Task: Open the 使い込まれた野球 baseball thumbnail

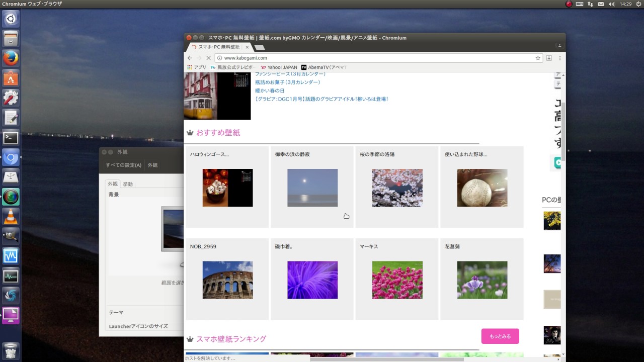Action: click(x=482, y=188)
